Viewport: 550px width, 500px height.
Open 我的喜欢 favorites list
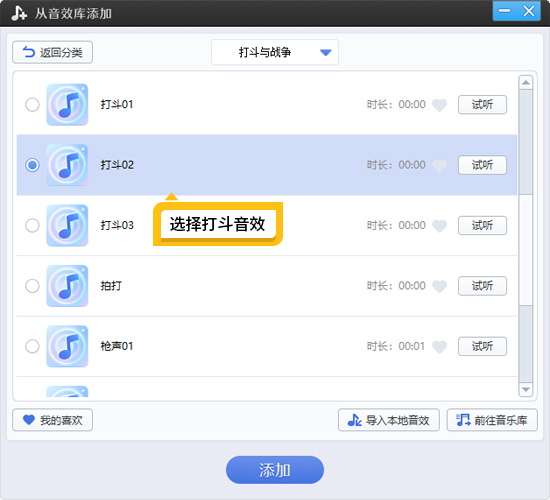53,420
